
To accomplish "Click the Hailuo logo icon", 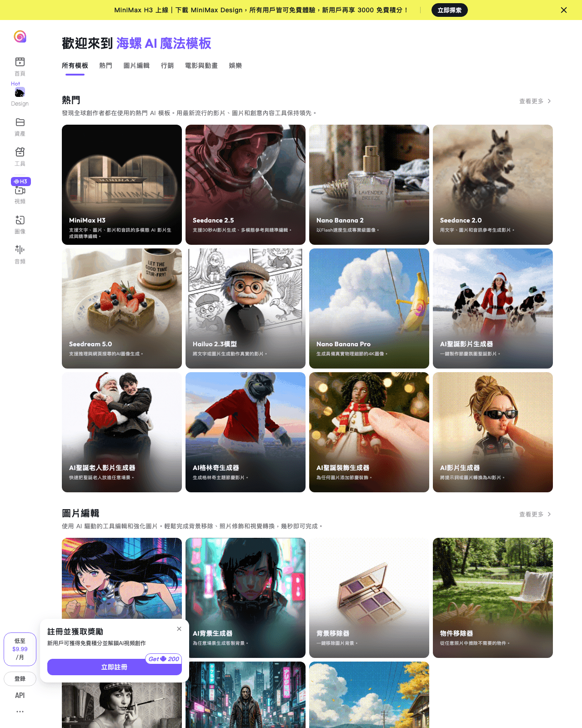I will [x=20, y=36].
